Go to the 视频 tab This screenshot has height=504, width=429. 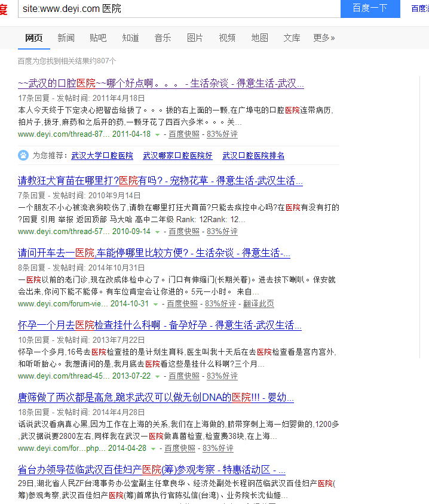pyautogui.click(x=227, y=38)
